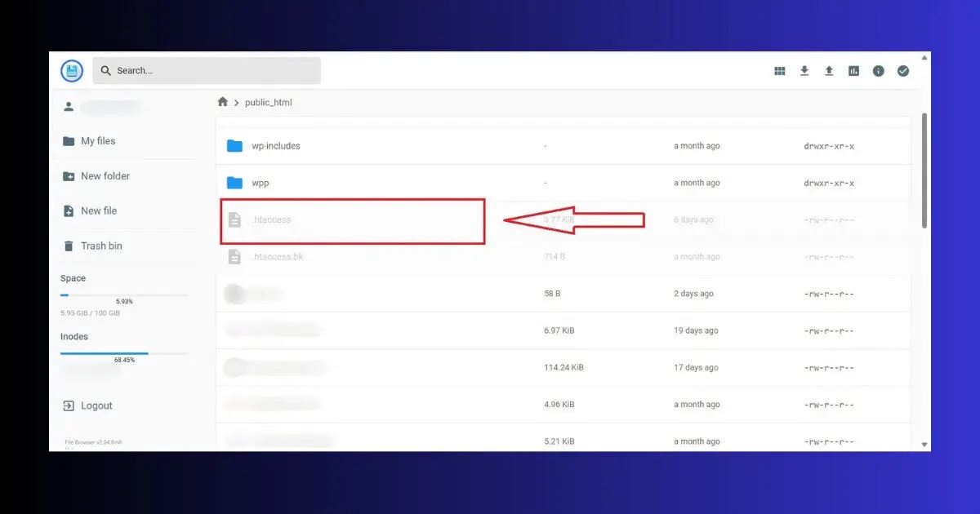Switch the file view layout using grid icon

tap(779, 71)
